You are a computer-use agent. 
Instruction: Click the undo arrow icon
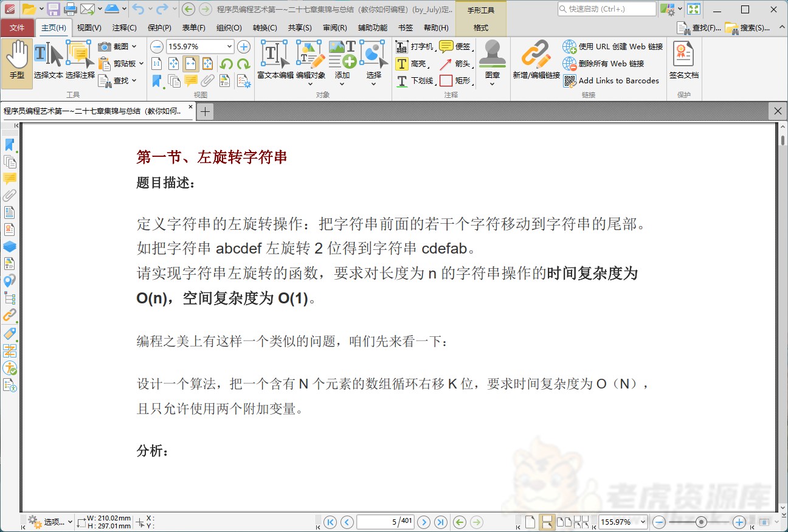coord(139,9)
